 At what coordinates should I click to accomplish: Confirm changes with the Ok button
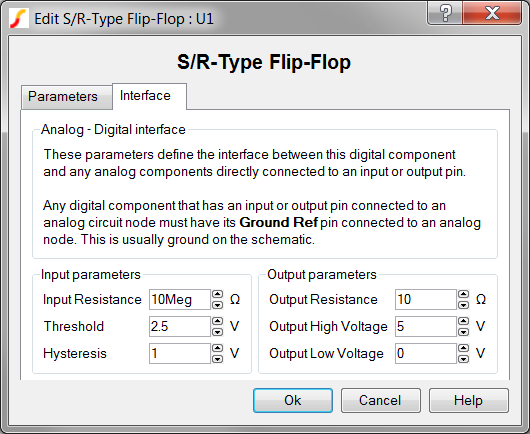click(x=293, y=401)
